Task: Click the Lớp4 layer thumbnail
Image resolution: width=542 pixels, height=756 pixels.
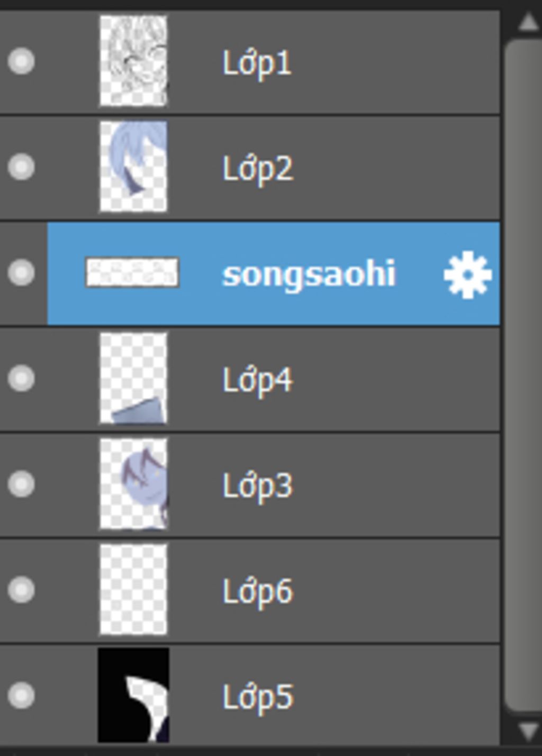Action: [x=133, y=378]
